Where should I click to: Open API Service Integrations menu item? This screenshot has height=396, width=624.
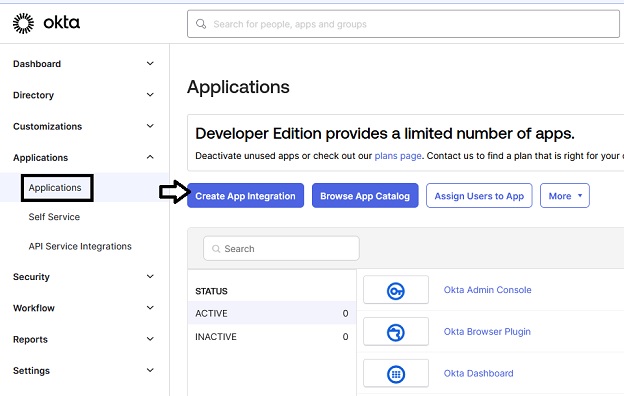tap(80, 246)
